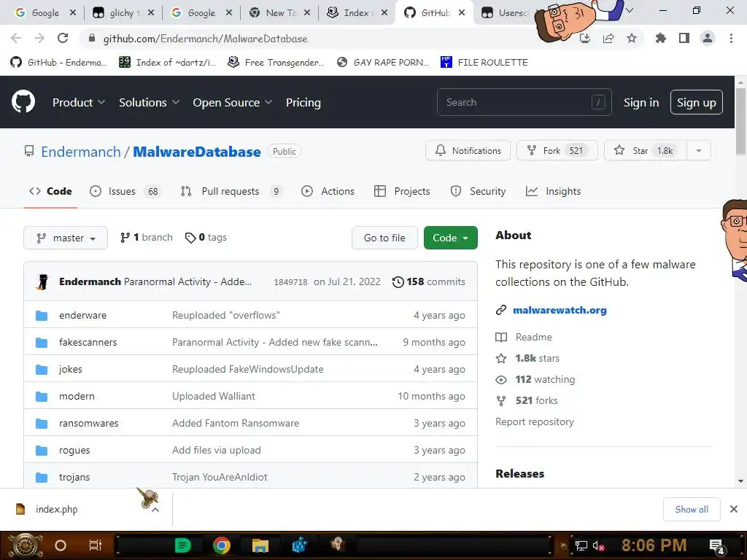Open the modern folder

click(77, 396)
